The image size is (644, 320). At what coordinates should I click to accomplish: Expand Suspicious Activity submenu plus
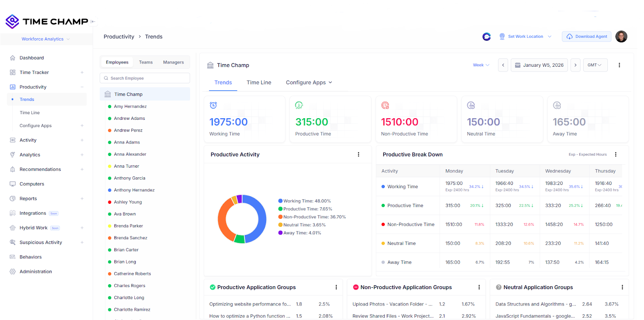82,242
